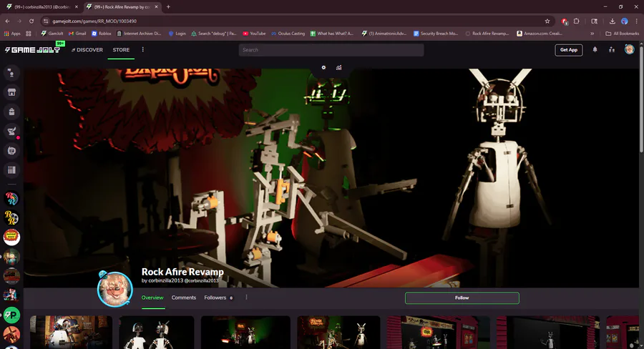This screenshot has height=349, width=644.
Task: Open the Chrome three-dot menu
Action: click(x=637, y=21)
